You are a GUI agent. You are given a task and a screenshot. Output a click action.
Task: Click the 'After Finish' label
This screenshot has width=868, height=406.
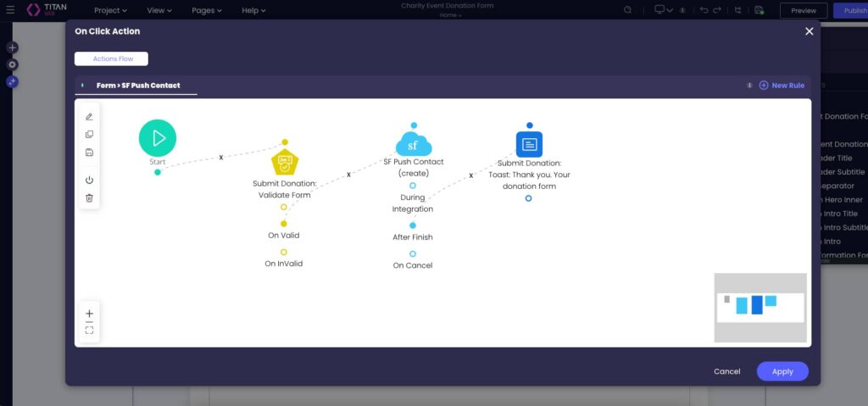[x=413, y=237]
